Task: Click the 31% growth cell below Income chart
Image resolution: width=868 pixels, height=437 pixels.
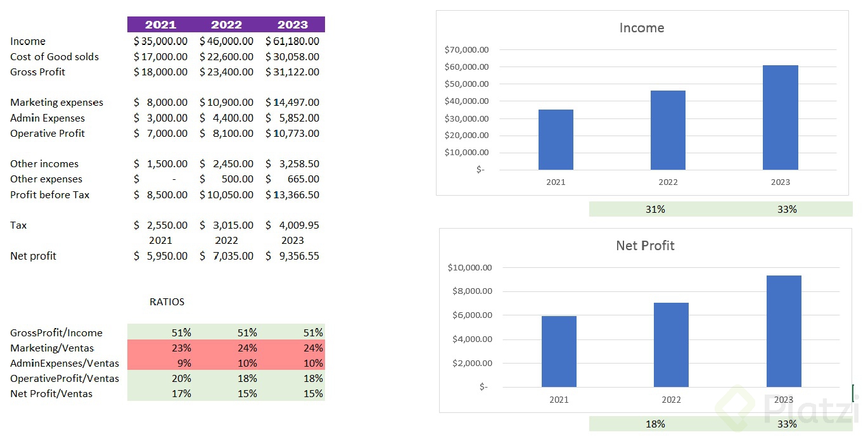Action: [655, 209]
